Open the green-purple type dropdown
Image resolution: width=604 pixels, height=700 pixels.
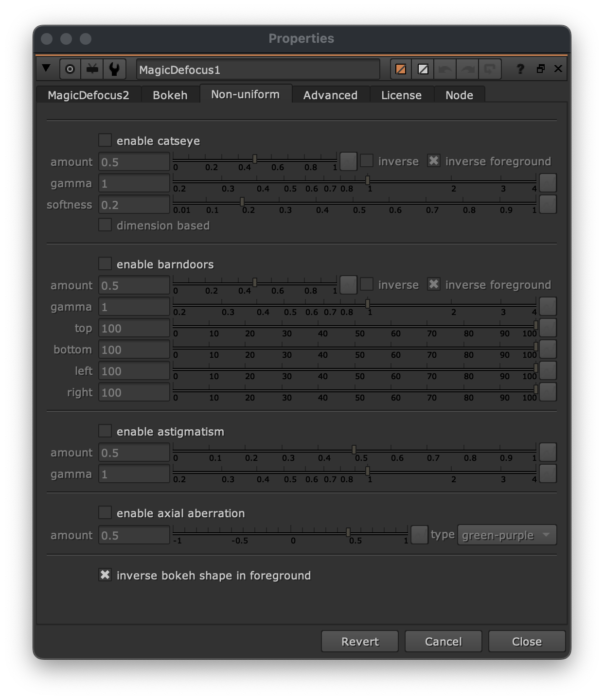[507, 535]
